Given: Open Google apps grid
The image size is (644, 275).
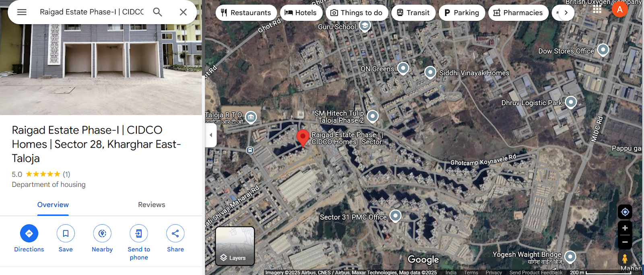Looking at the screenshot, I should click(x=597, y=9).
